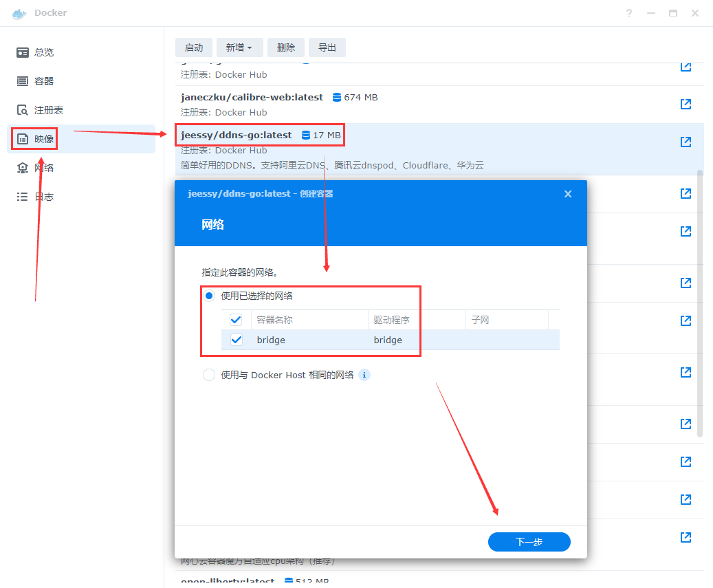The width and height of the screenshot is (713, 588).
Task: Click the 简单好用的DDNS description text
Action: tap(332, 166)
